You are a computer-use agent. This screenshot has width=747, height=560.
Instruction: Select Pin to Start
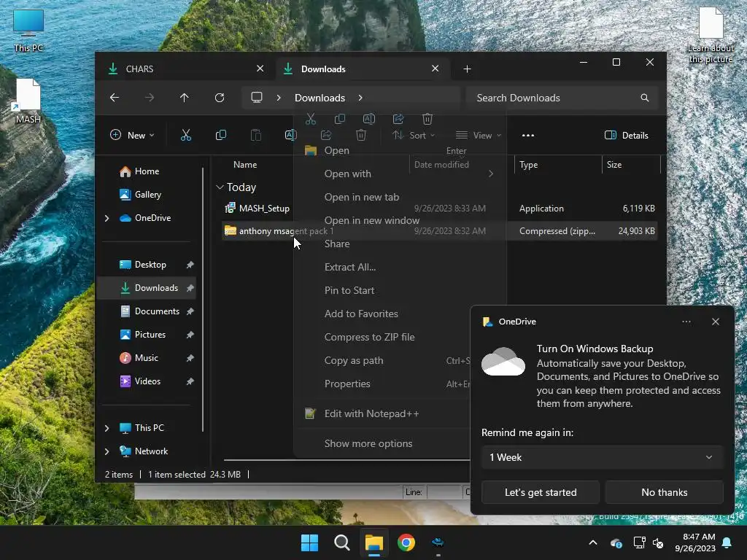pyautogui.click(x=400, y=290)
